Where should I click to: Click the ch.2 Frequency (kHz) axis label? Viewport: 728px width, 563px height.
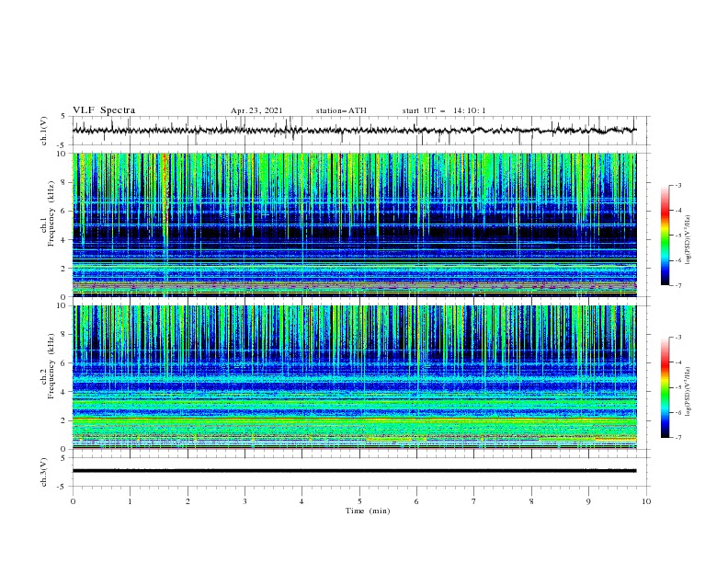[48, 366]
